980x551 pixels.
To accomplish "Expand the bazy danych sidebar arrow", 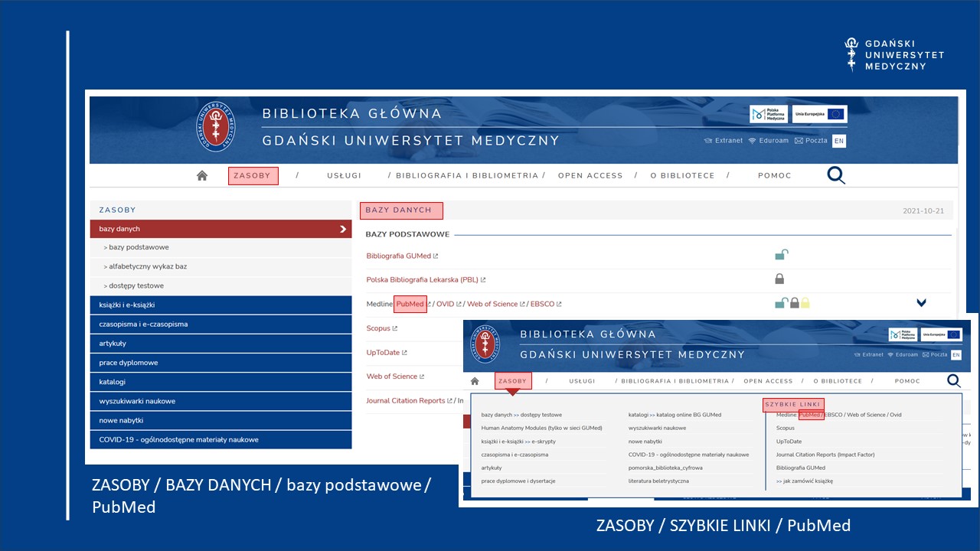I will 342,229.
